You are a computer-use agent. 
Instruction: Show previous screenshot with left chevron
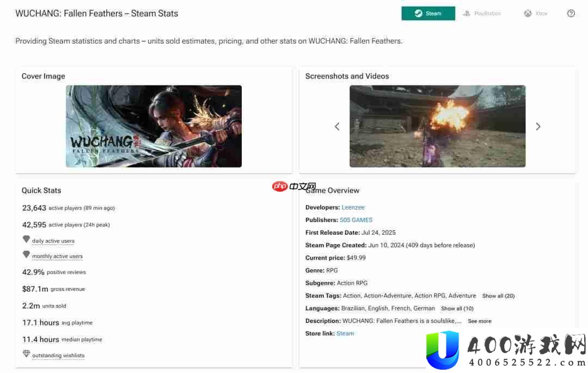tap(337, 126)
